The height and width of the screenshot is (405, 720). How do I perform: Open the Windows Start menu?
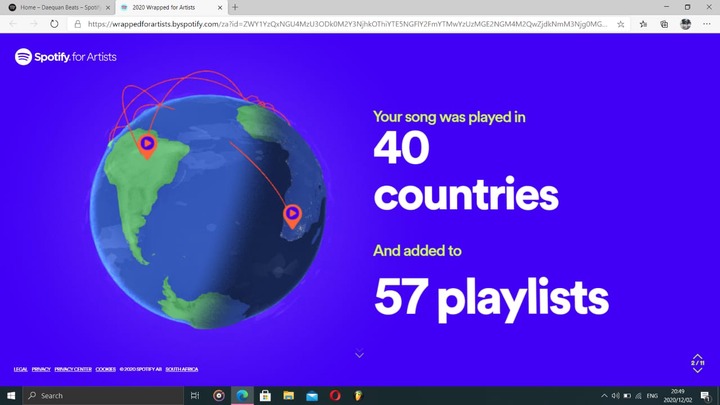(x=11, y=395)
